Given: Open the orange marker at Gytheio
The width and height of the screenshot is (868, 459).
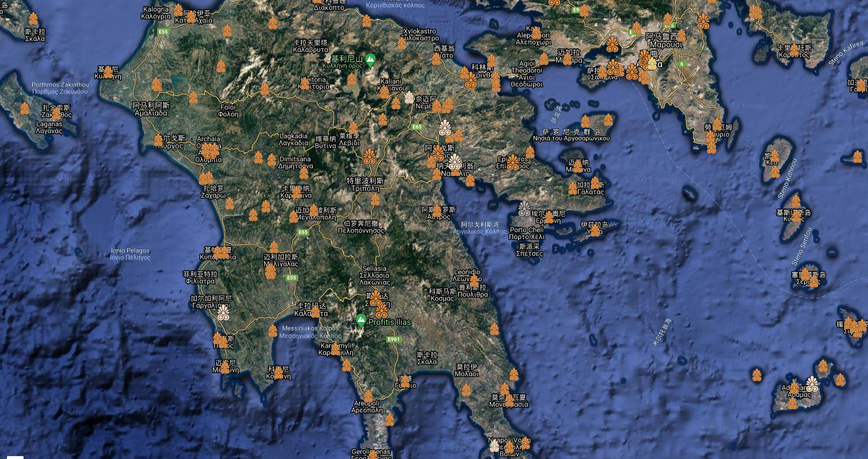Looking at the screenshot, I should point(405,381).
